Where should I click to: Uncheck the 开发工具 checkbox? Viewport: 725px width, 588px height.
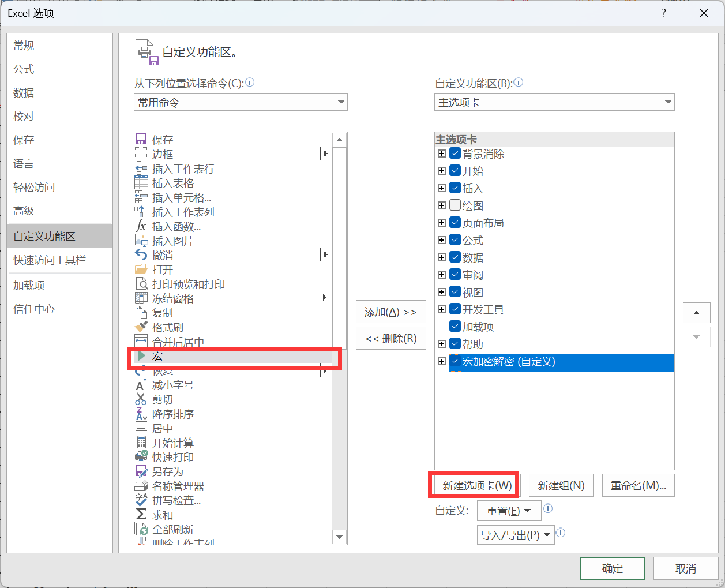455,309
